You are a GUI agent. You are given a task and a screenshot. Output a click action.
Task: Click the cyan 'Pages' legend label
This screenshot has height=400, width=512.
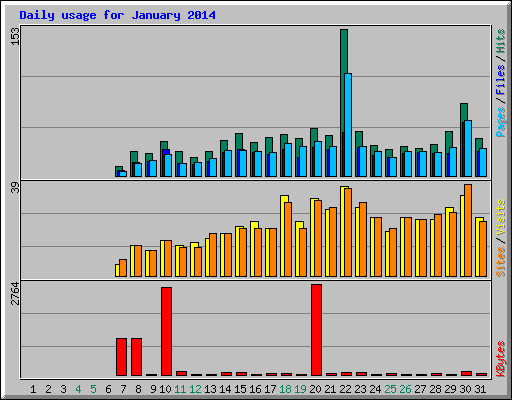501,122
